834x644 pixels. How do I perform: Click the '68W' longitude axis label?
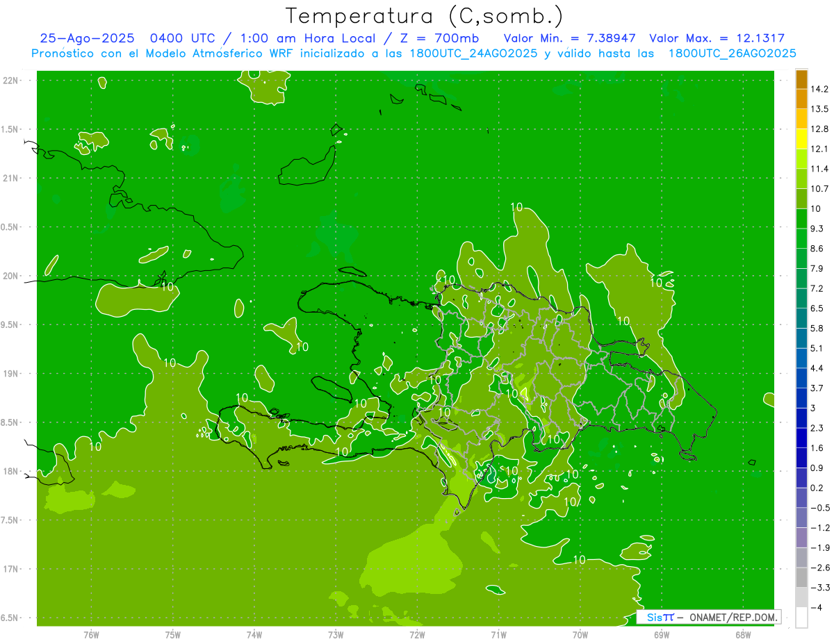(x=742, y=635)
